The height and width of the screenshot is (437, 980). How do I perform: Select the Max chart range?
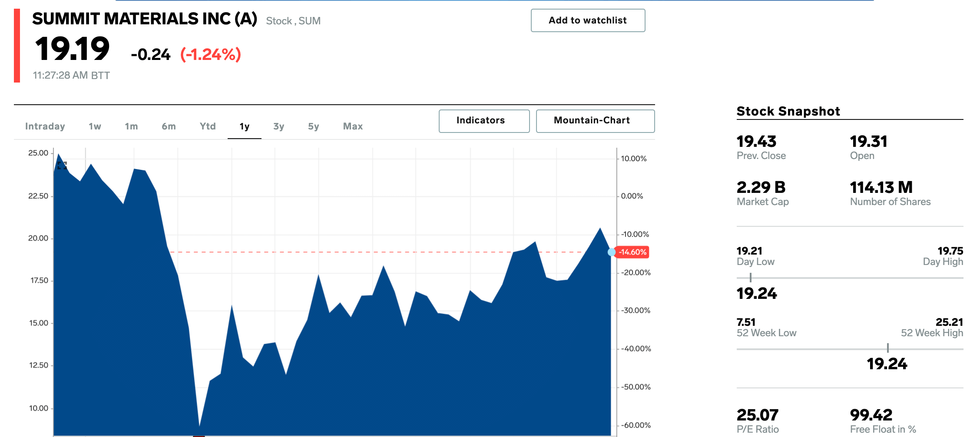point(353,126)
